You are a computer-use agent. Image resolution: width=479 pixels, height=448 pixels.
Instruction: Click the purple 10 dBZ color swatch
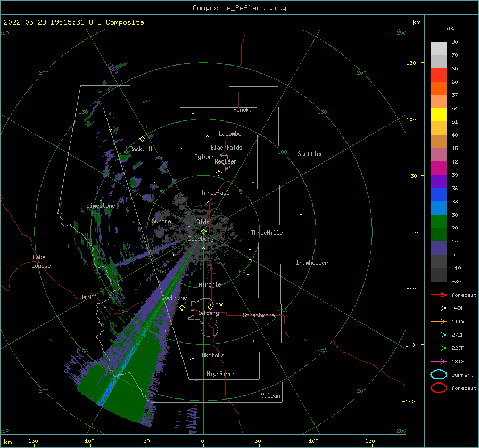[439, 248]
